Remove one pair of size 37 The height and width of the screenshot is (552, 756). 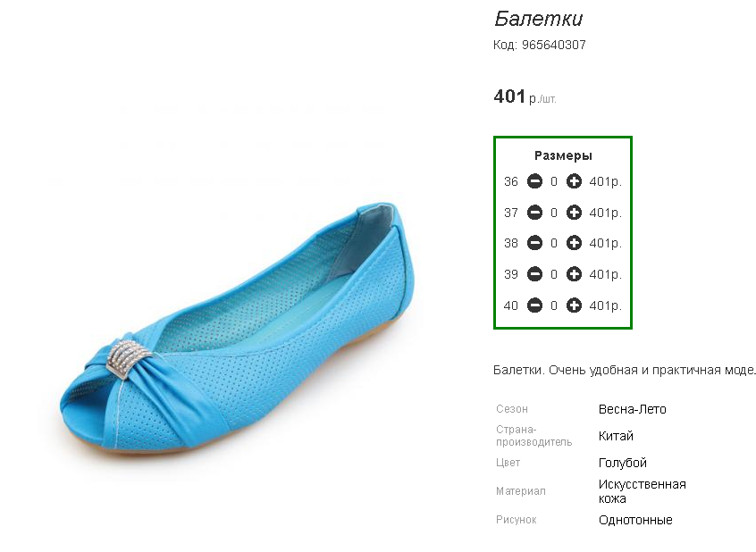(x=534, y=213)
